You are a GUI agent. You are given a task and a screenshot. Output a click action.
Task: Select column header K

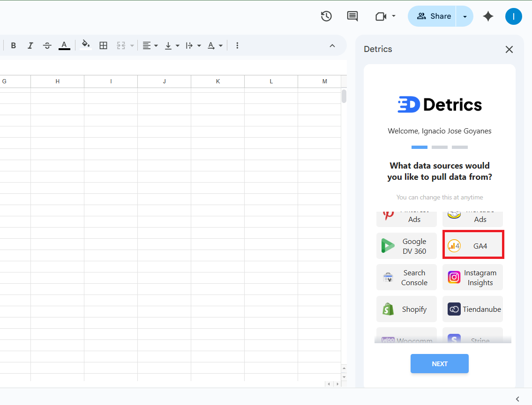[217, 81]
